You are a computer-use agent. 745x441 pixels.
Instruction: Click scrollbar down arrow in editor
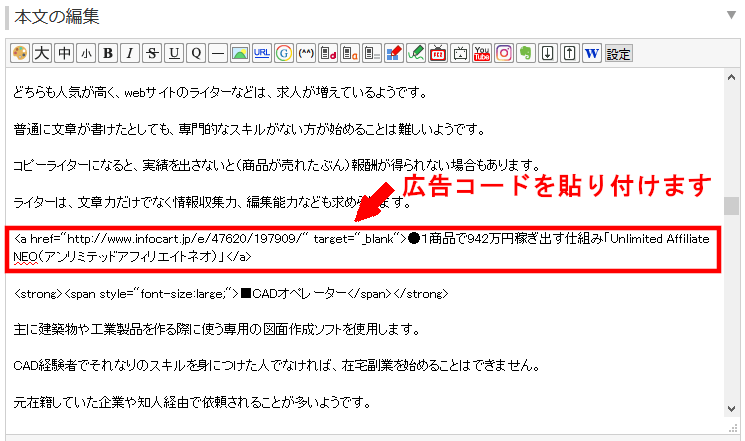(x=731, y=409)
